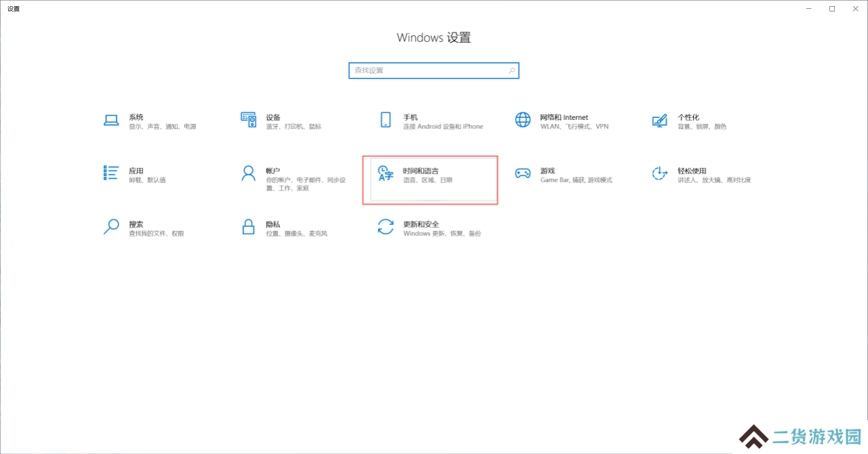Screen dimensions: 868x454
Task: Open the 隐私 padlock icon
Action: 248,226
